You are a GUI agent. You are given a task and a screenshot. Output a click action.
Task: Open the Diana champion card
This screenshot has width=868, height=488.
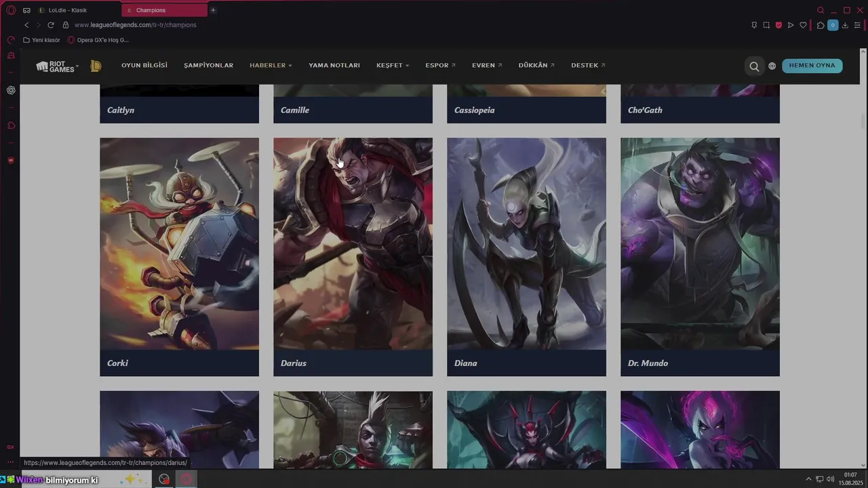tap(526, 257)
